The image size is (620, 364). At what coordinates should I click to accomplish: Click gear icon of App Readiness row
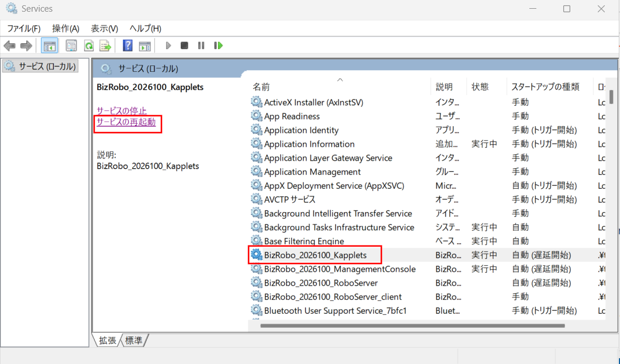[257, 116]
